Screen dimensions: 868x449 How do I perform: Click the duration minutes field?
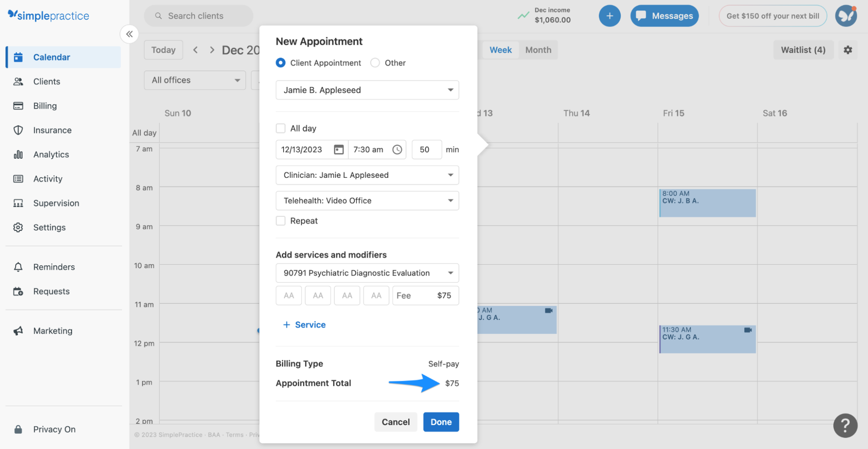(x=427, y=150)
